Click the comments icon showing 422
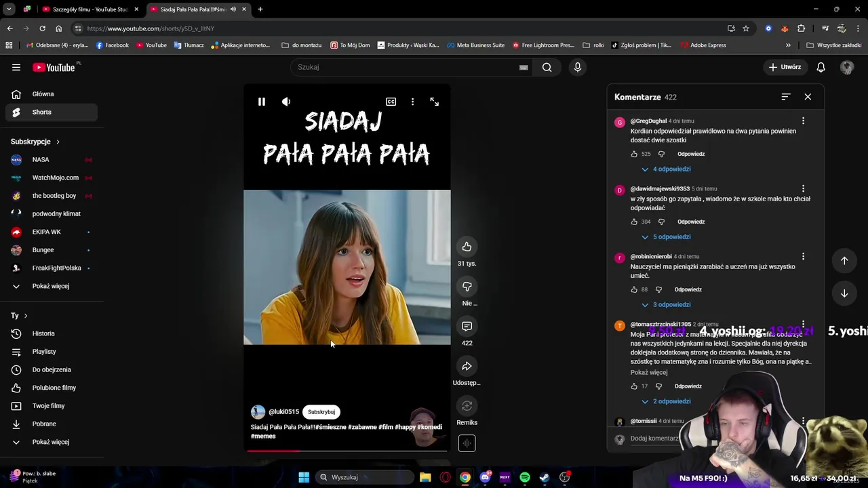Image resolution: width=868 pixels, height=488 pixels. click(x=467, y=327)
